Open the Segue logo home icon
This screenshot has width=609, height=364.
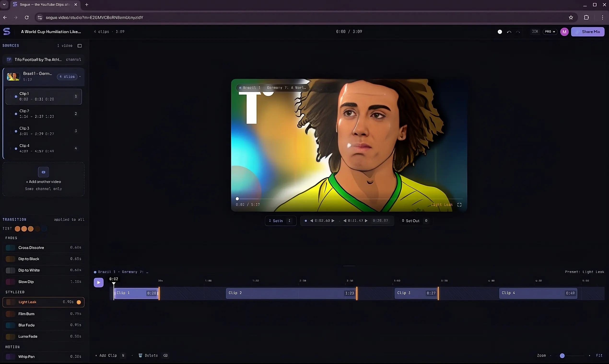click(x=7, y=31)
